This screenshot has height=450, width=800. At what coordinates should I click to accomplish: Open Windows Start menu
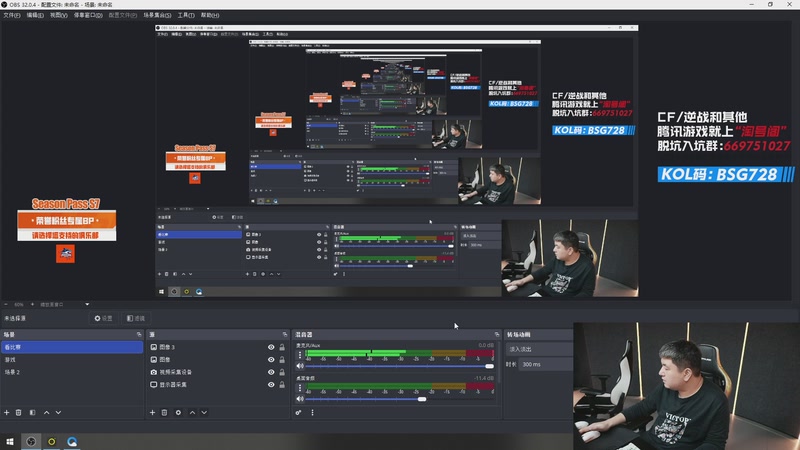coord(10,441)
